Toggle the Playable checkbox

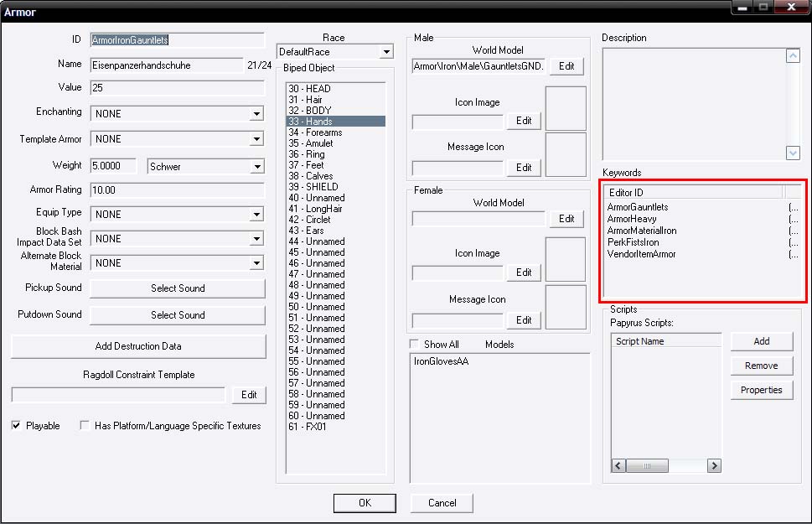point(17,426)
